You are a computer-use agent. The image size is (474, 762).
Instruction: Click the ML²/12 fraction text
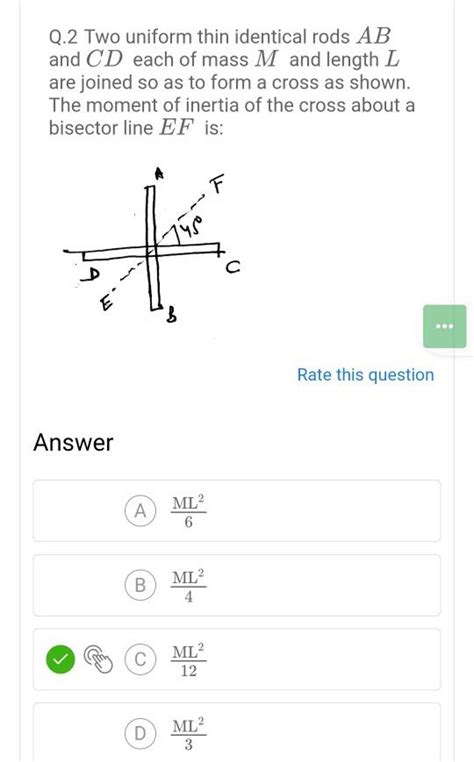click(189, 660)
